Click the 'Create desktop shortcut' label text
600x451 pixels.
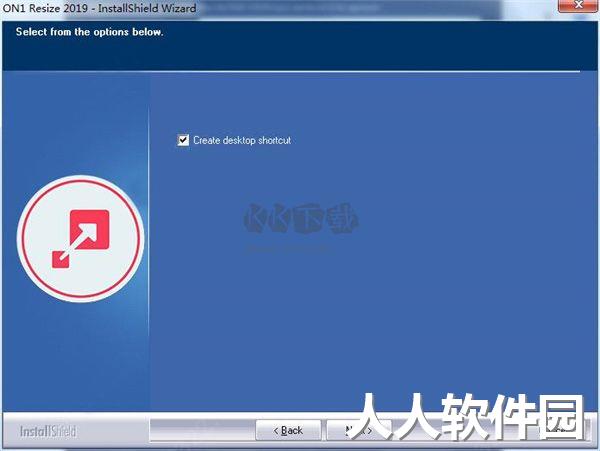coord(242,140)
